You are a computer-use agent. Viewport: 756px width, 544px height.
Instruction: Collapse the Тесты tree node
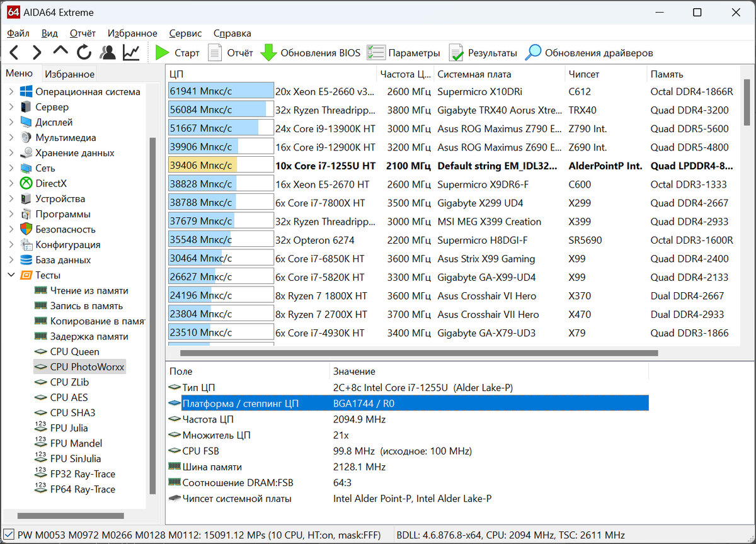[11, 275]
